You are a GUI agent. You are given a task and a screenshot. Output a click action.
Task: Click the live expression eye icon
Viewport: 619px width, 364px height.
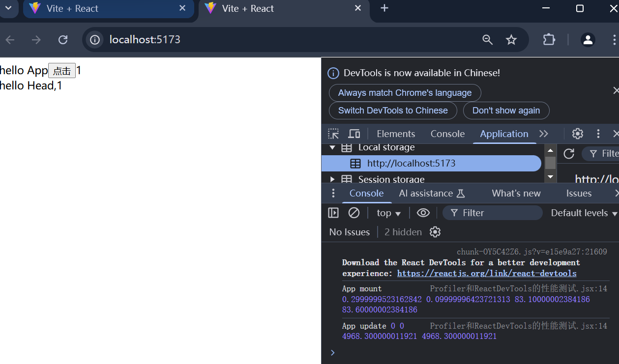pos(423,213)
